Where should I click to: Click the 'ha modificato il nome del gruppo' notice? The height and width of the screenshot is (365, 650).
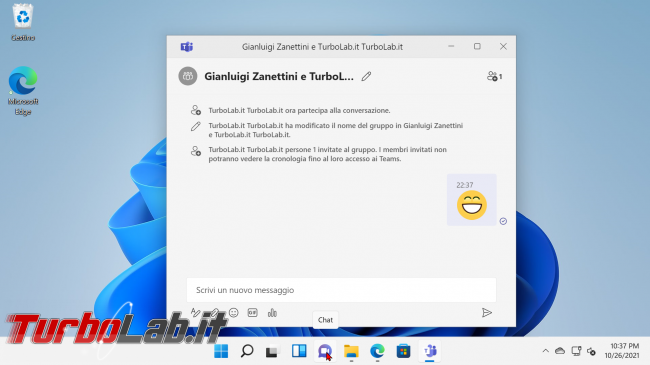click(335, 130)
